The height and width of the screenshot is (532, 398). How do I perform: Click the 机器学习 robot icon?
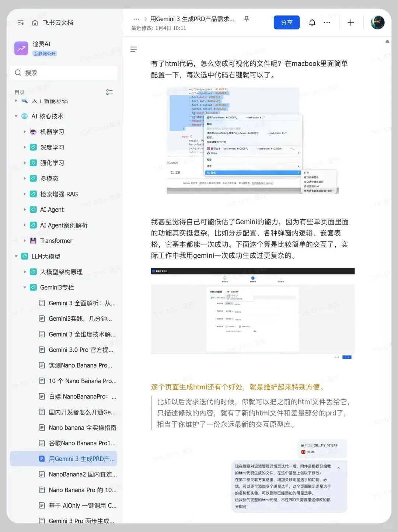tap(33, 132)
